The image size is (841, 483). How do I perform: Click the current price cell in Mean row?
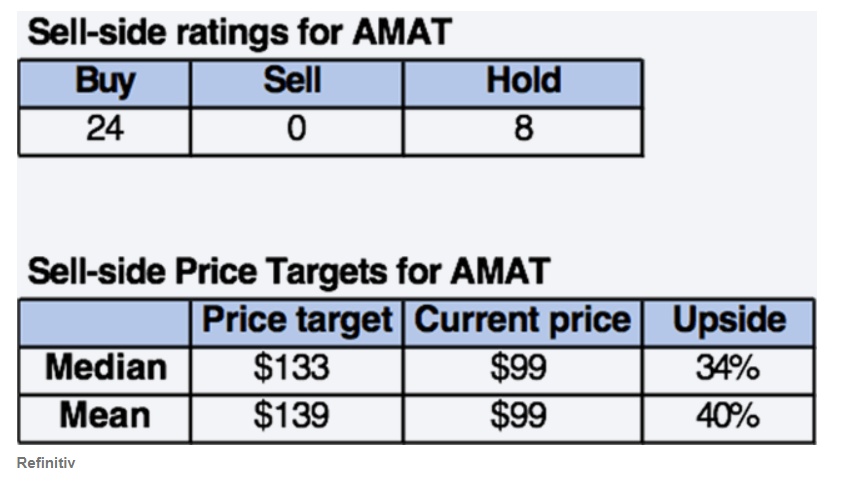click(x=522, y=416)
